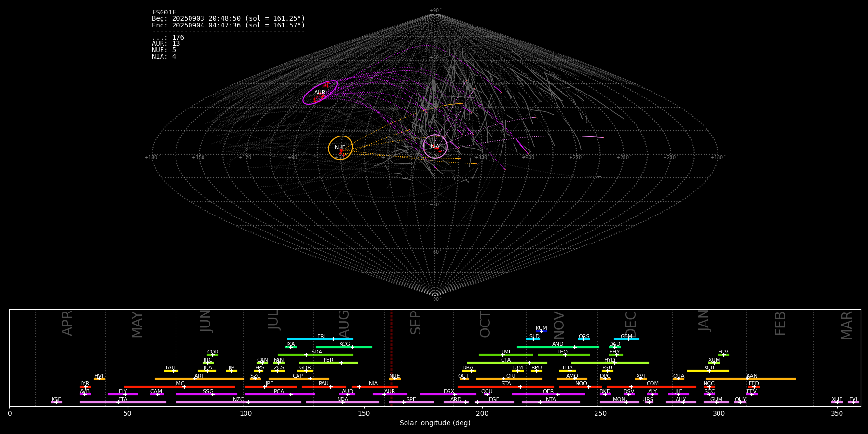This screenshot has width=868, height=434.
Task: Select the station ID text ES001F
Action: coord(164,13)
